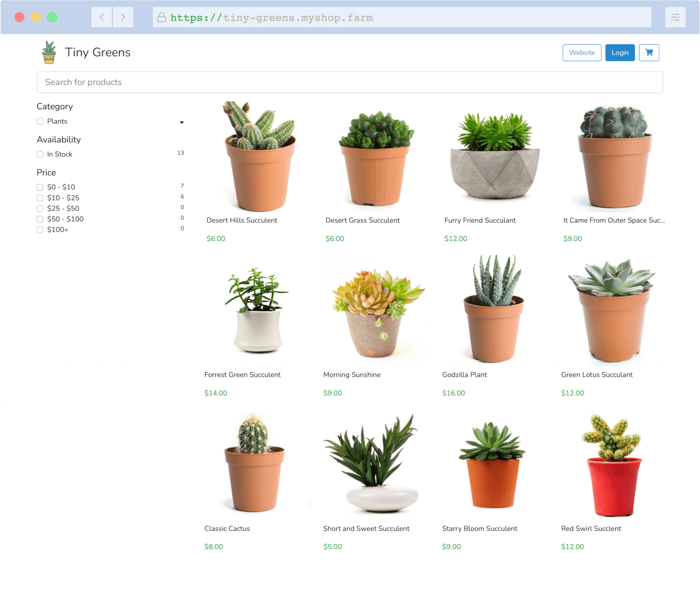Click the padlock icon in the address bar
Image resolution: width=700 pixels, height=597 pixels.
tap(161, 17)
